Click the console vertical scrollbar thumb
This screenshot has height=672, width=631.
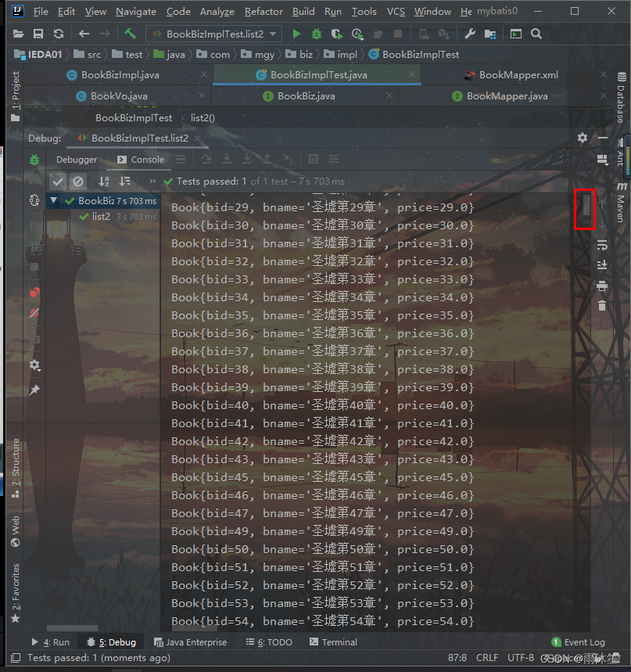tap(586, 204)
